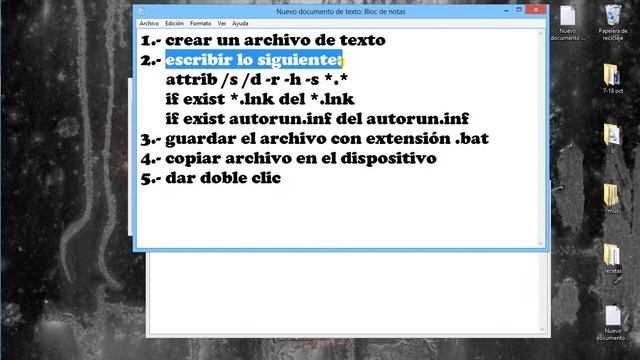
Task: Click scrollbar down arrow in background window
Action: (x=542, y=330)
